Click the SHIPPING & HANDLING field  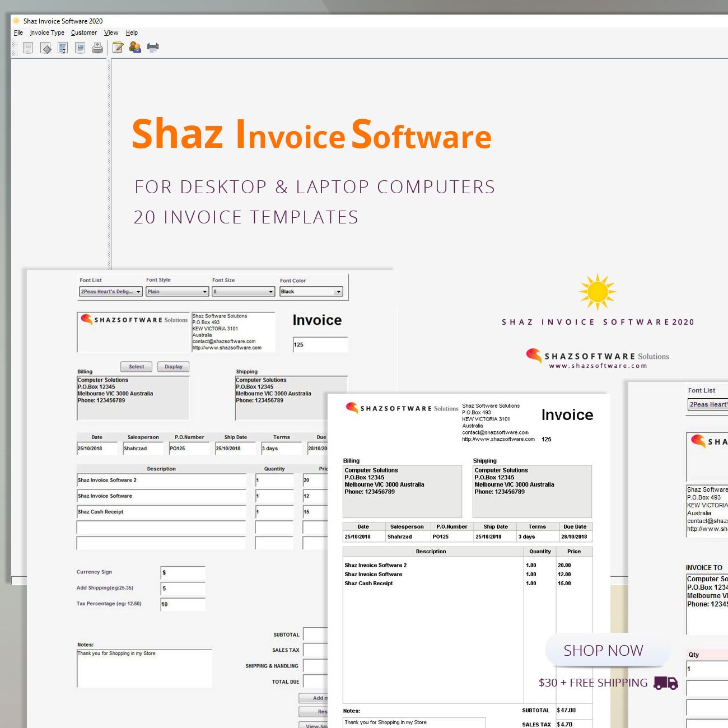click(315, 666)
